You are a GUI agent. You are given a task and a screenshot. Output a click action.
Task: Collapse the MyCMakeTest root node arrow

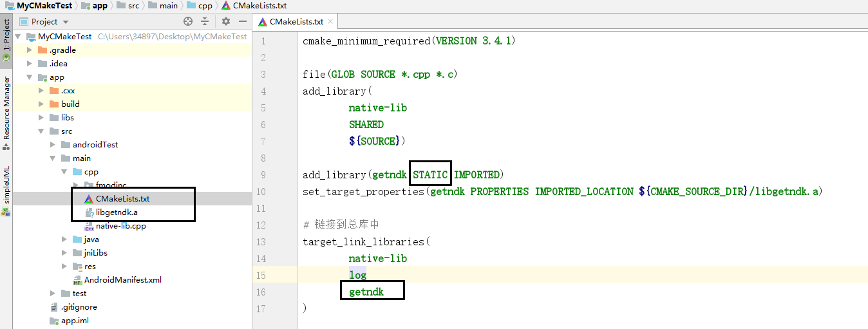click(18, 37)
